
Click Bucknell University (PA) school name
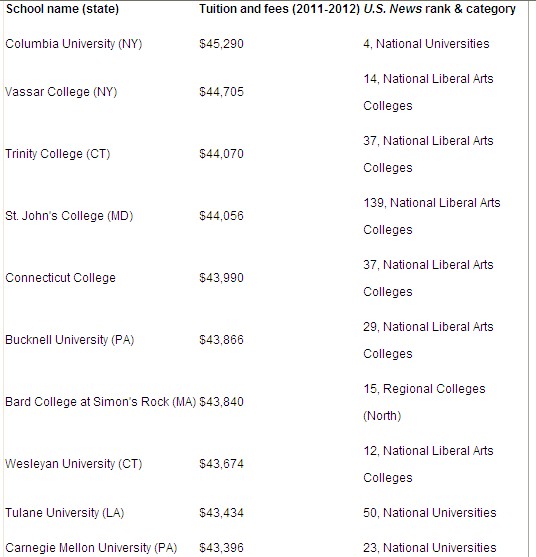point(70,340)
